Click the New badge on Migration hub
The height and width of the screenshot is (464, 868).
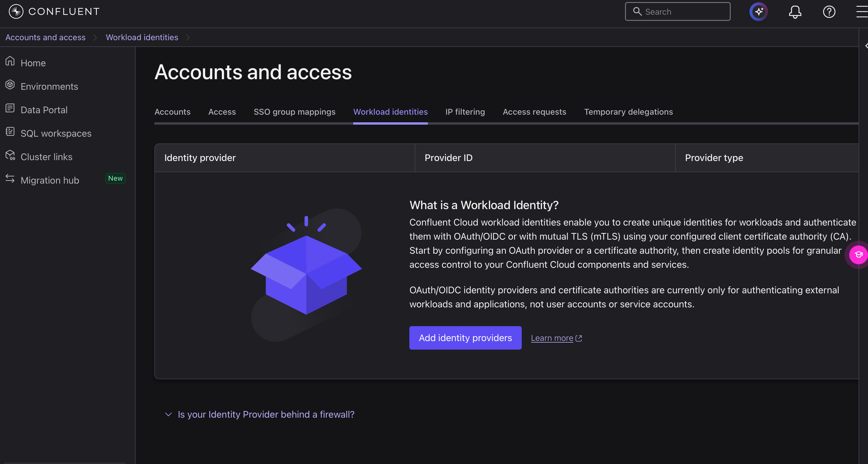click(115, 178)
